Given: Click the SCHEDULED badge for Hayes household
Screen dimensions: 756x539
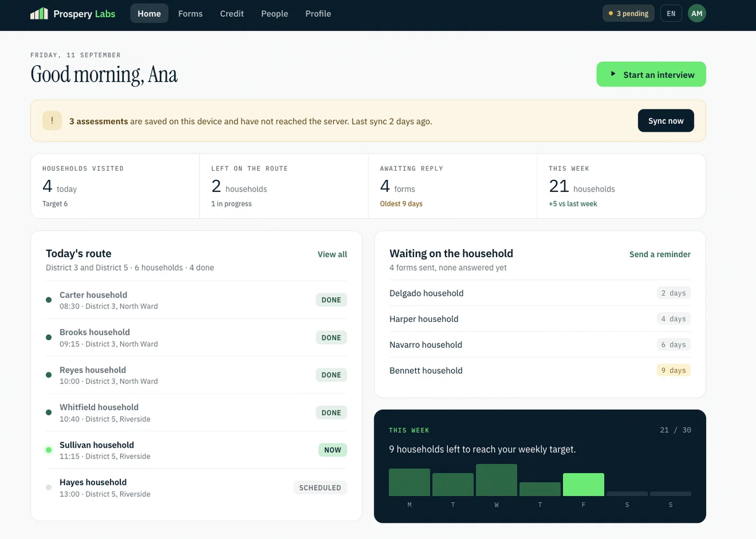Looking at the screenshot, I should (320, 488).
